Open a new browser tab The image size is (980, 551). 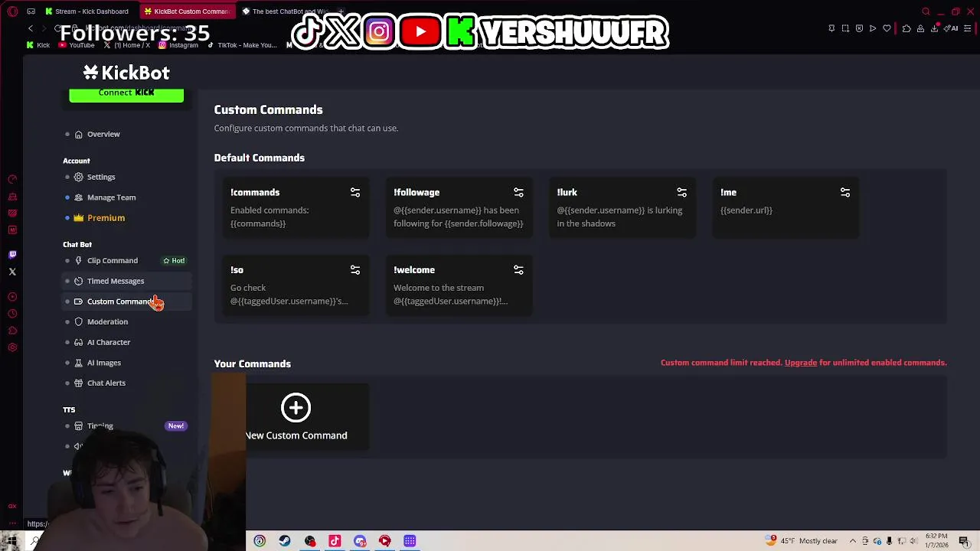tap(342, 11)
